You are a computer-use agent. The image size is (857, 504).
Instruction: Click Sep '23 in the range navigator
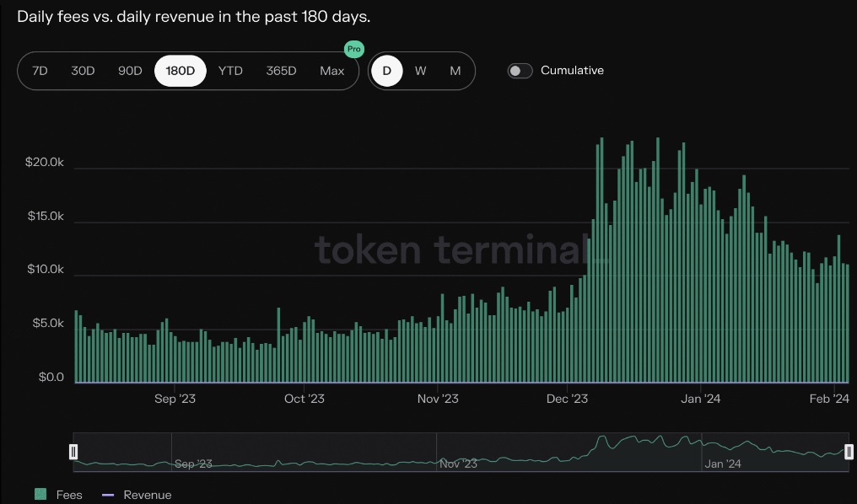[193, 464]
